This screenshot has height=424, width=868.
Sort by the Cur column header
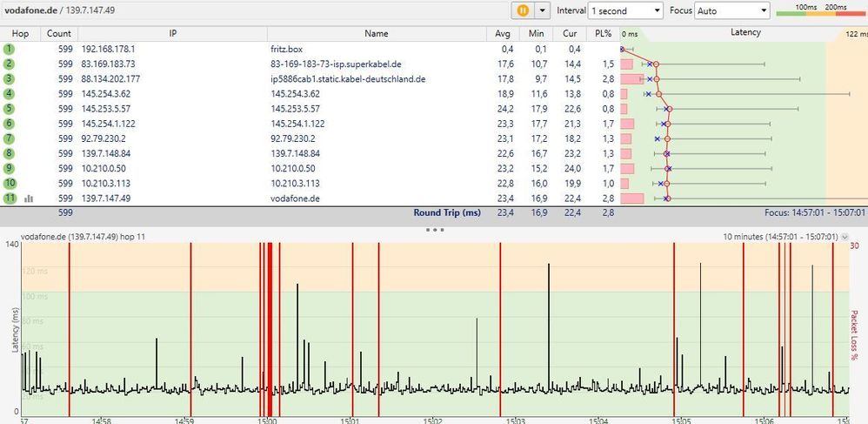coord(570,34)
